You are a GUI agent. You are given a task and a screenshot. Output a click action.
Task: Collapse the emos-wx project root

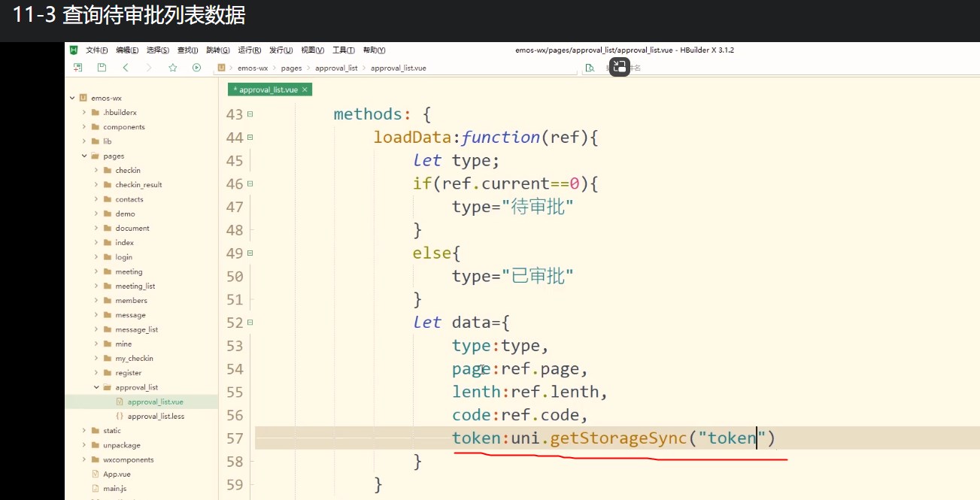(x=72, y=98)
